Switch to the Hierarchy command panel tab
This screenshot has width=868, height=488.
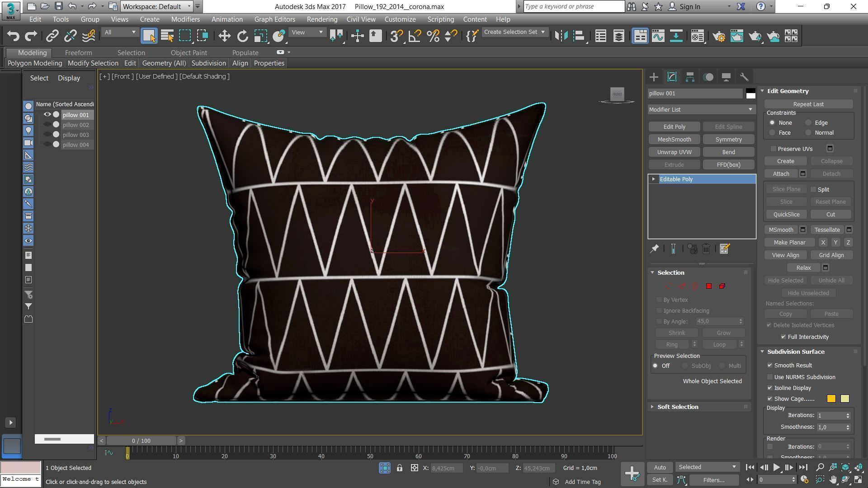pos(690,77)
